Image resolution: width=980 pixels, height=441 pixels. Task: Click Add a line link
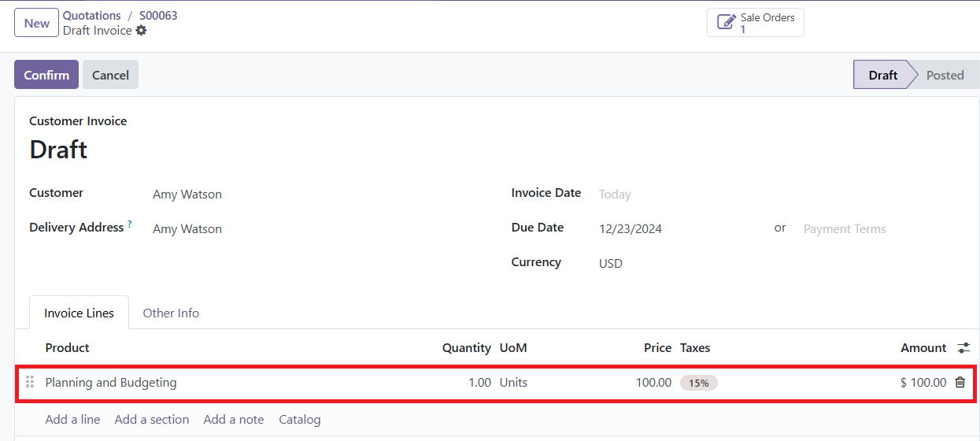pos(72,420)
